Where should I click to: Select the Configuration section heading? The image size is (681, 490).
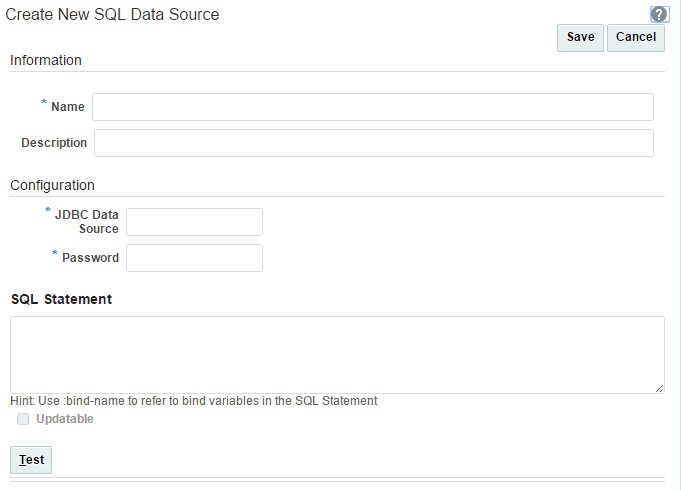[x=52, y=185]
